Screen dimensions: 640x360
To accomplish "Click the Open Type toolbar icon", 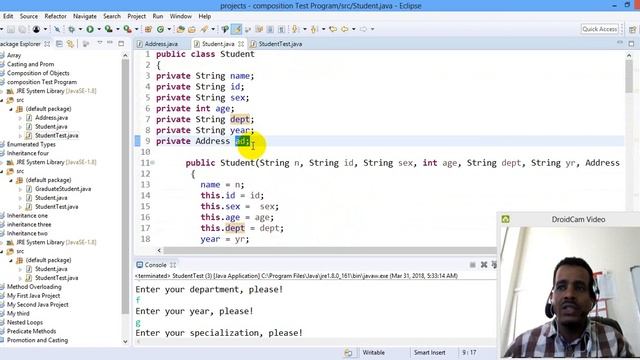I will (x=180, y=29).
